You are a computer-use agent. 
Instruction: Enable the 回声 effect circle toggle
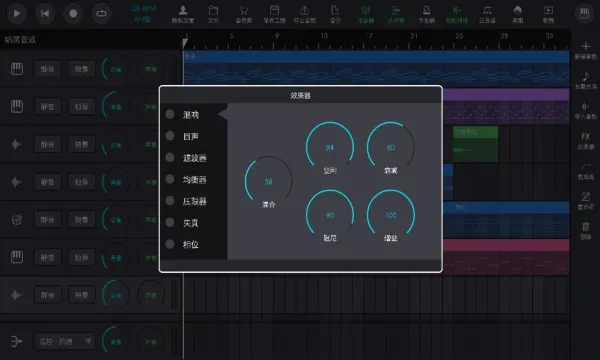(x=170, y=135)
